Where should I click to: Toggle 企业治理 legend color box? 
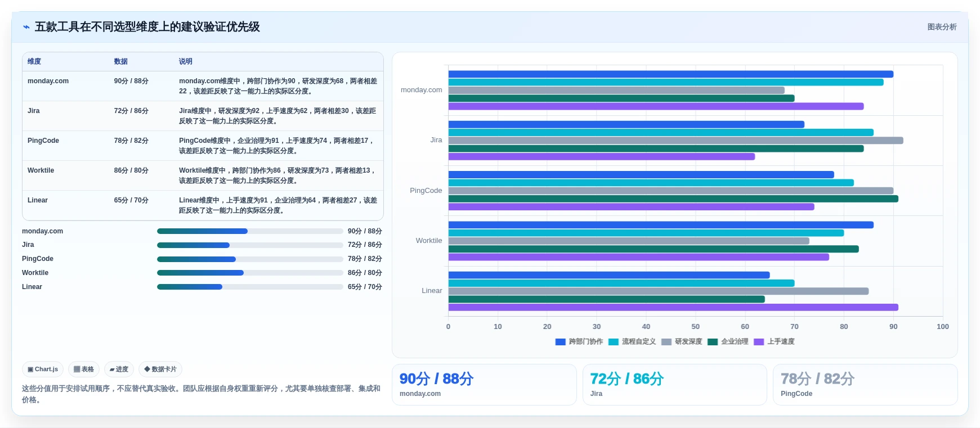[x=713, y=342]
